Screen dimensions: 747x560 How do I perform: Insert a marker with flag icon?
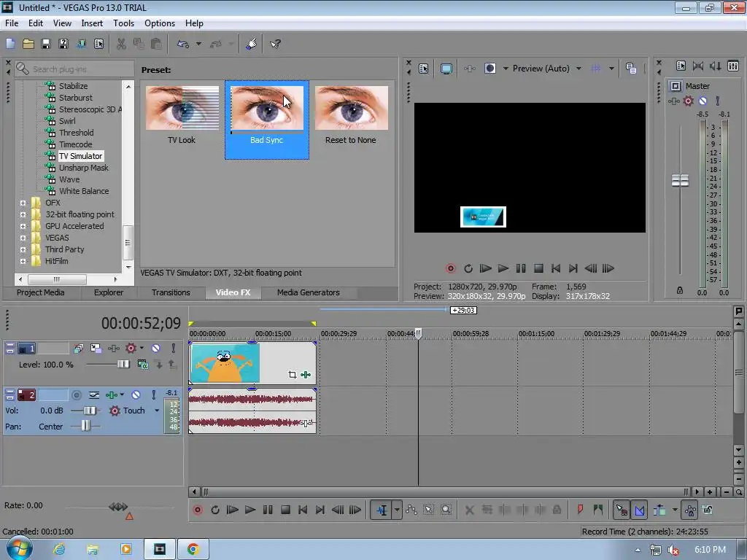pos(580,510)
